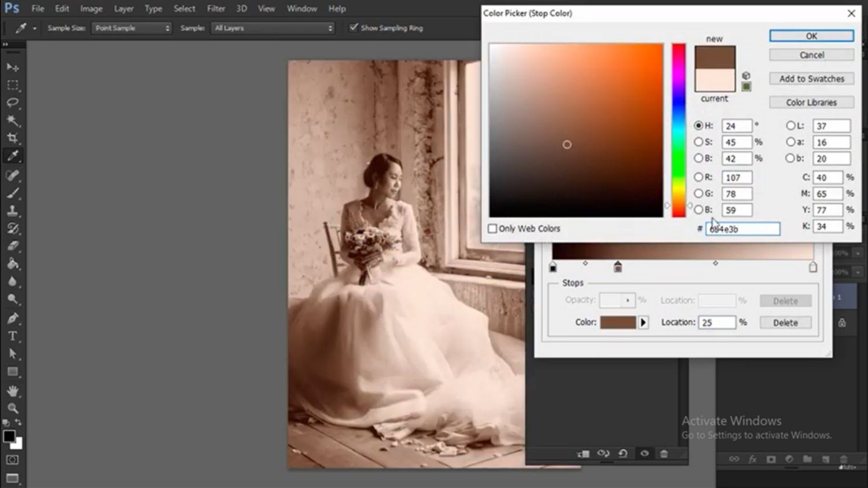868x488 pixels.
Task: Select the Lab a radio button
Action: coord(790,142)
